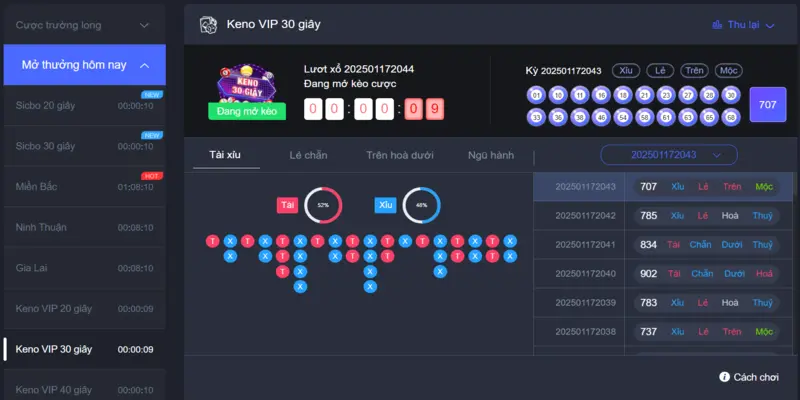Click the Tài 52% circular progress ring
The width and height of the screenshot is (800, 400).
coord(323,205)
